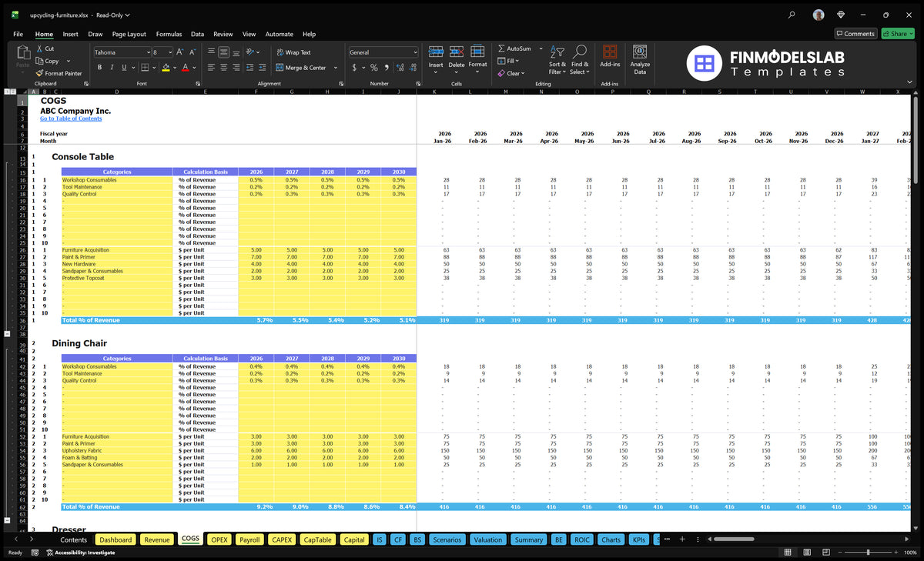This screenshot has width=924, height=561.
Task: Switch to the OPEX sheet tab
Action: pos(219,539)
